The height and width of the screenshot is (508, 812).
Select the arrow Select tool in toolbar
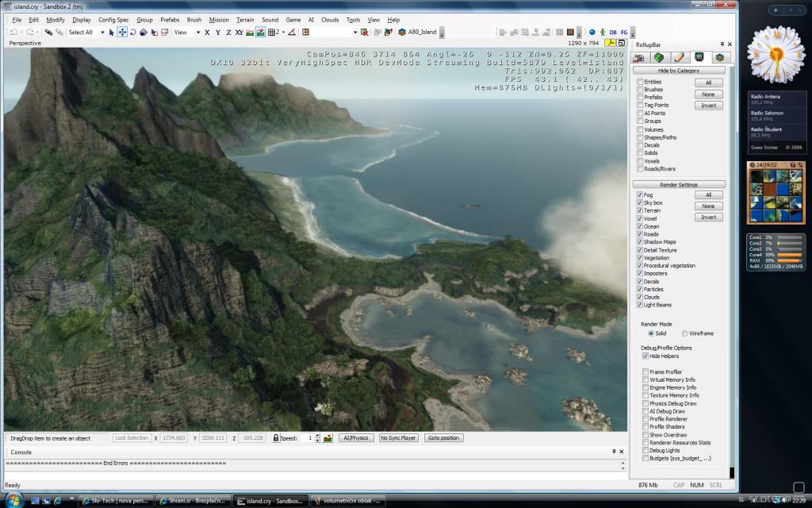point(111,32)
